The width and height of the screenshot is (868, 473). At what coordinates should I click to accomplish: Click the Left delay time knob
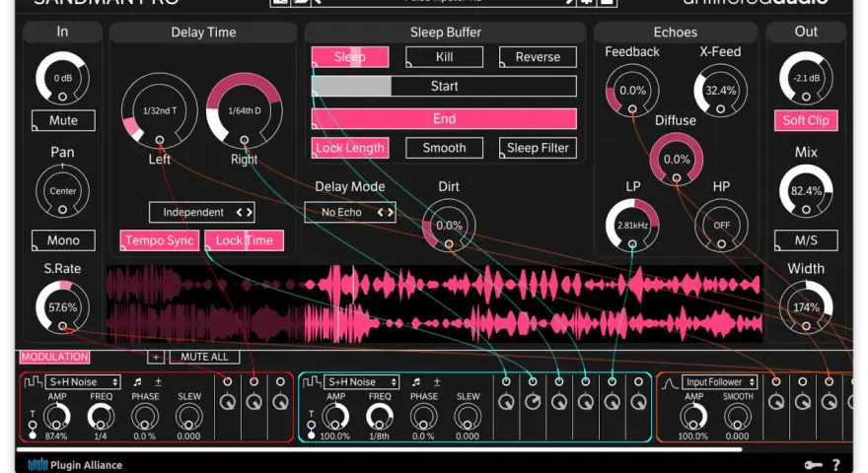(160, 110)
